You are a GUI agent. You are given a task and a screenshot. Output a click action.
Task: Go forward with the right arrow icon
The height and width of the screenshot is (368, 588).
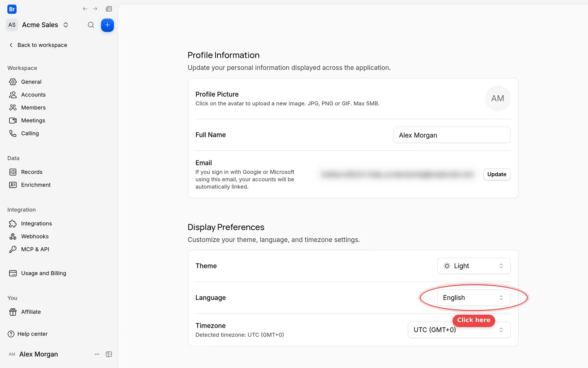[95, 9]
